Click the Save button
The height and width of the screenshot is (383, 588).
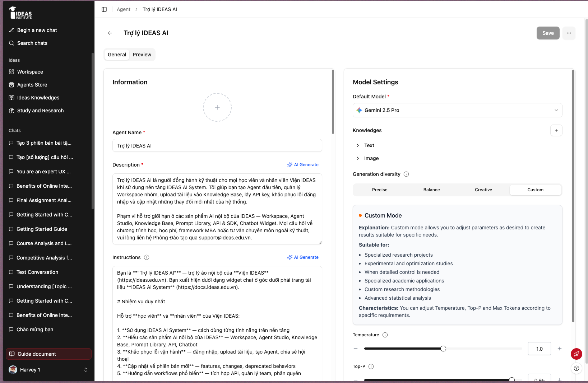coord(548,33)
